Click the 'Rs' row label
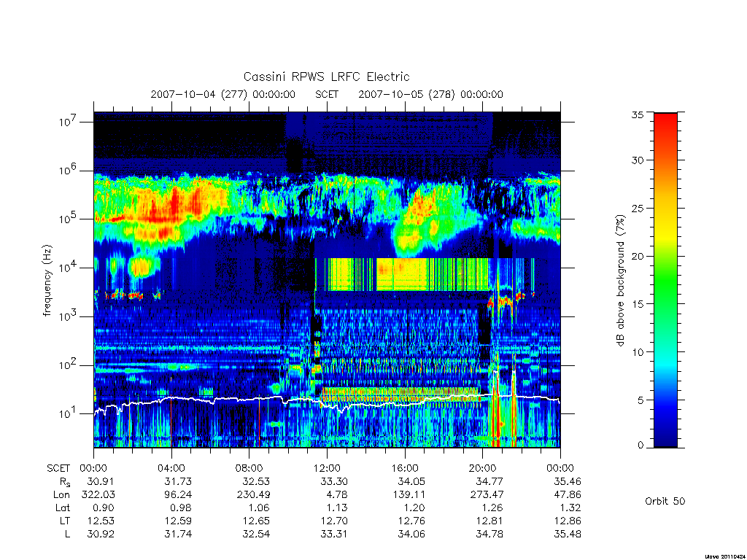This screenshot has width=747, height=560. [65, 482]
